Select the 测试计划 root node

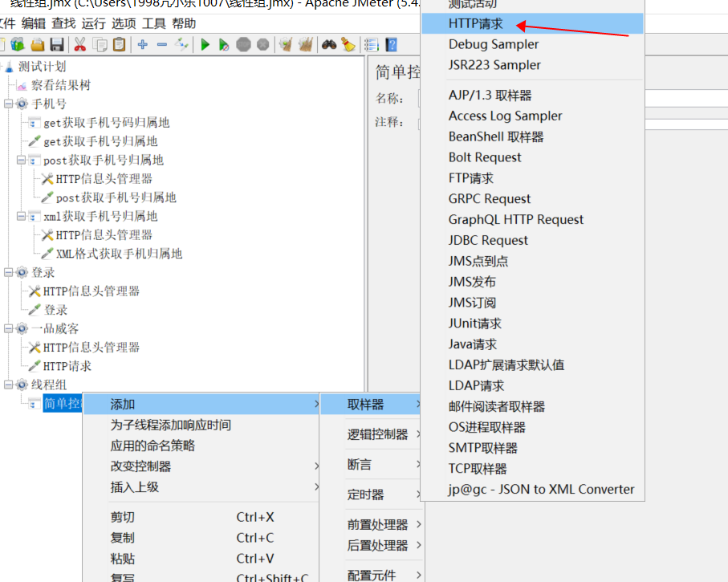42,67
